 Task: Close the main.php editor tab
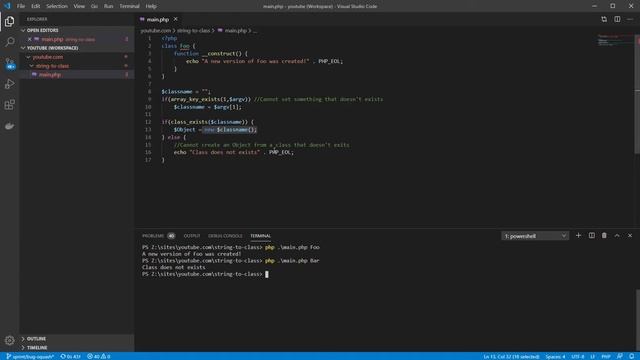[x=176, y=19]
